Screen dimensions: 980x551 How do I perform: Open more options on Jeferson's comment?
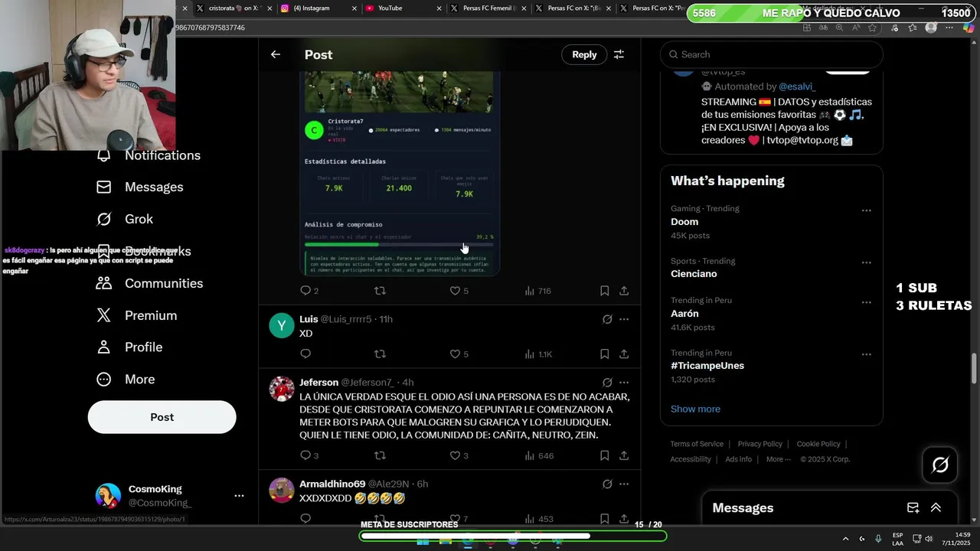coord(624,383)
